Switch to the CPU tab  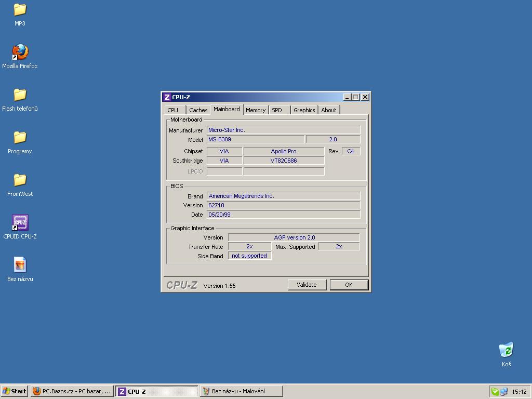click(173, 110)
